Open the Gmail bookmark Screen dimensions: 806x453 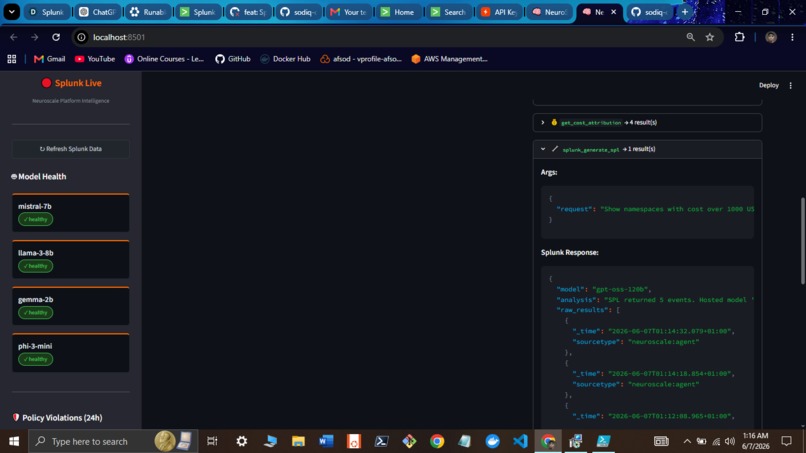[50, 59]
